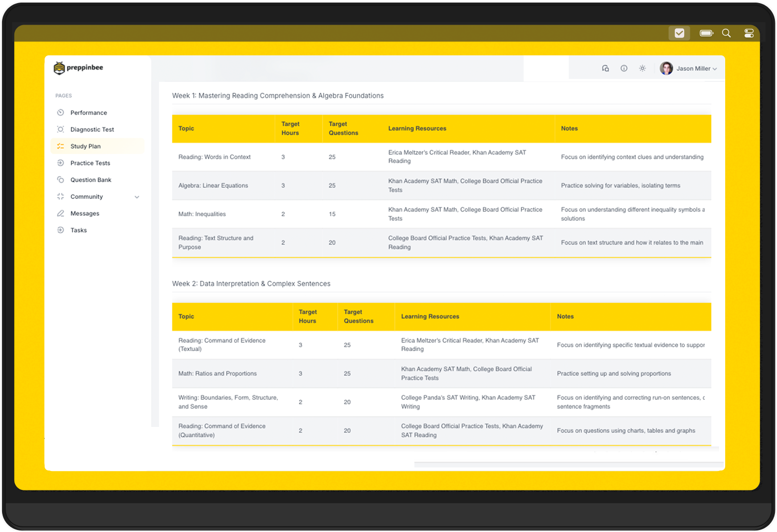Toggle light mode with the sun icon
The image size is (777, 532).
click(x=642, y=68)
